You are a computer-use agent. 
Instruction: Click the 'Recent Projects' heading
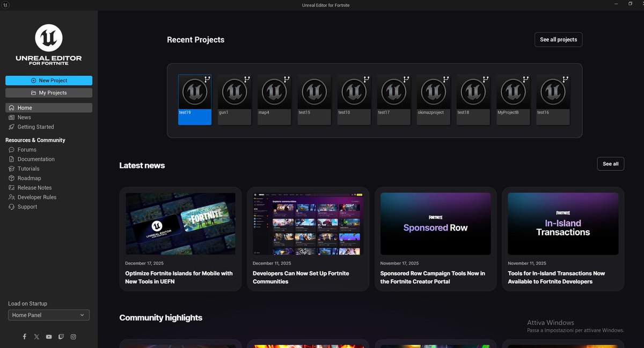195,40
